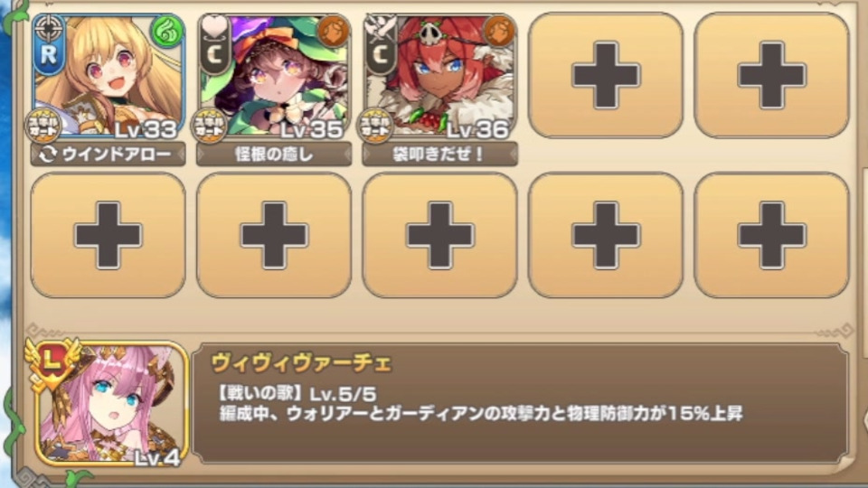868x488 pixels.
Task: Tap the orange fist icon on healer card
Action: coord(333,32)
